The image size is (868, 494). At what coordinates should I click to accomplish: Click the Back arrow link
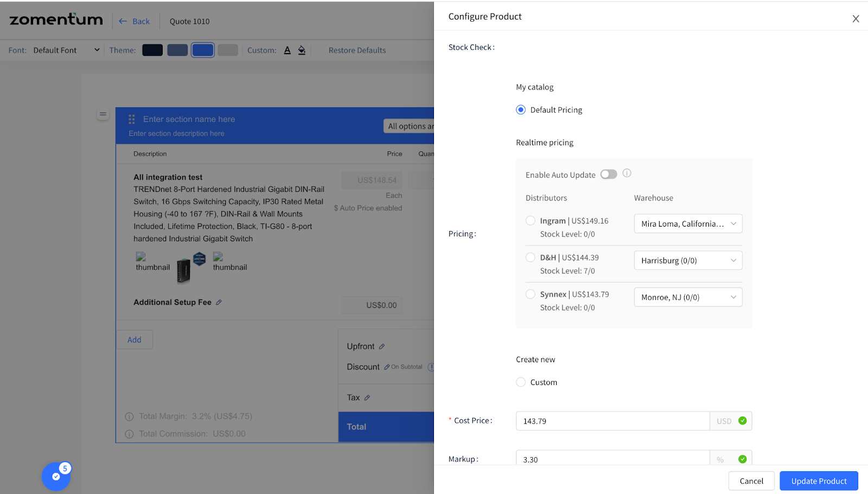pos(134,21)
